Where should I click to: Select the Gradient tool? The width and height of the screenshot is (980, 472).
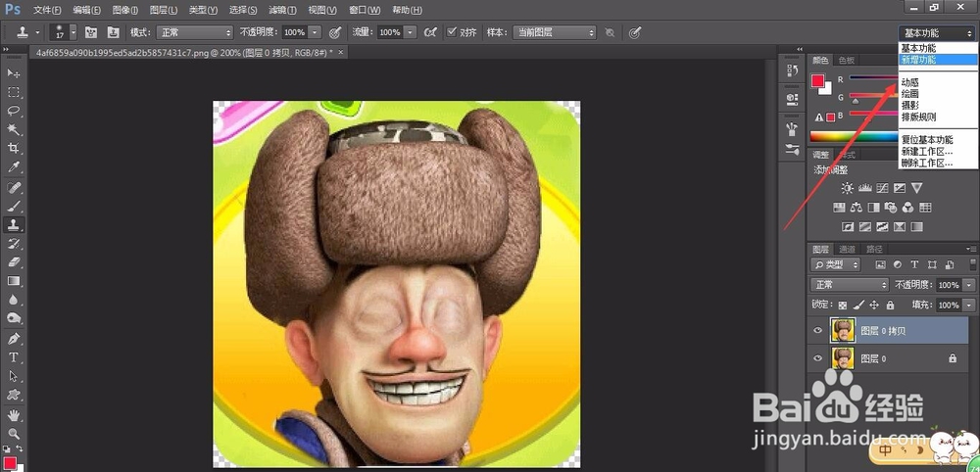click(13, 281)
